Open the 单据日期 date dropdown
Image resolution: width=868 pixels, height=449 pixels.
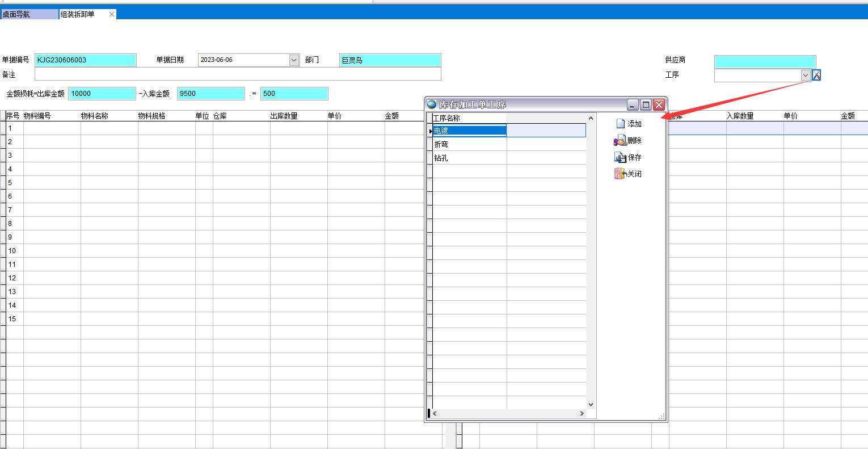click(294, 60)
